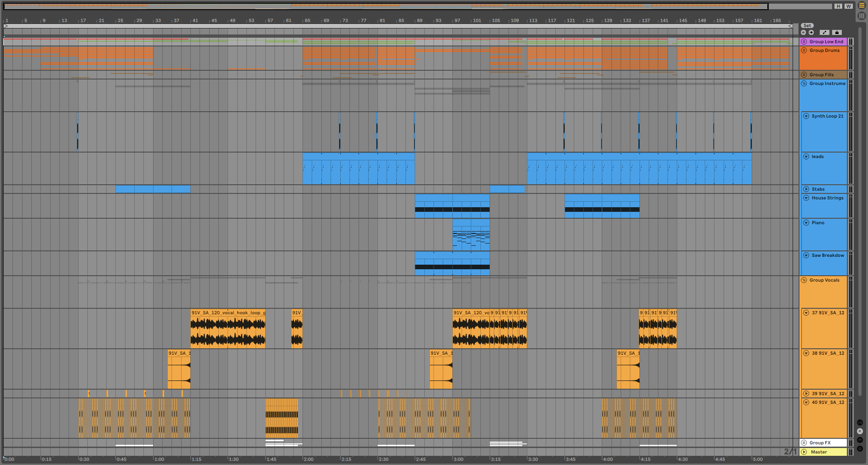This screenshot has height=465, width=868.
Task: Select the second House Strings clip
Action: (x=602, y=206)
